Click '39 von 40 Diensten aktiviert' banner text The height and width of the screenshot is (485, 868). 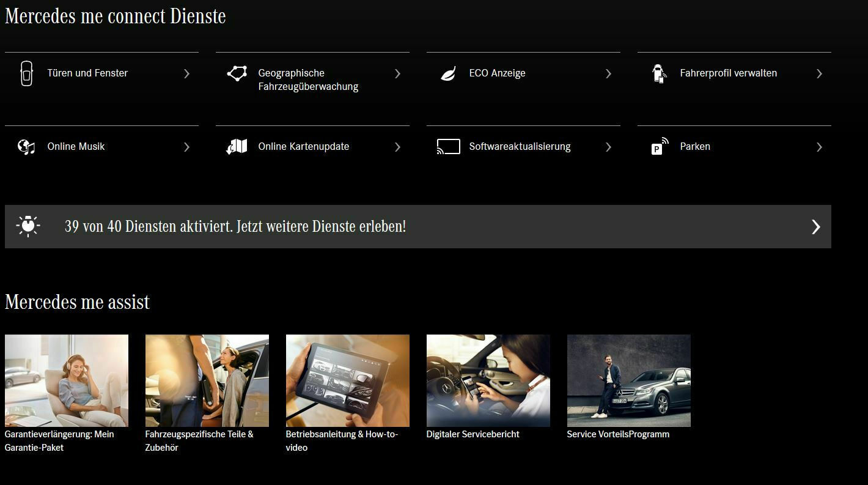[x=235, y=226]
